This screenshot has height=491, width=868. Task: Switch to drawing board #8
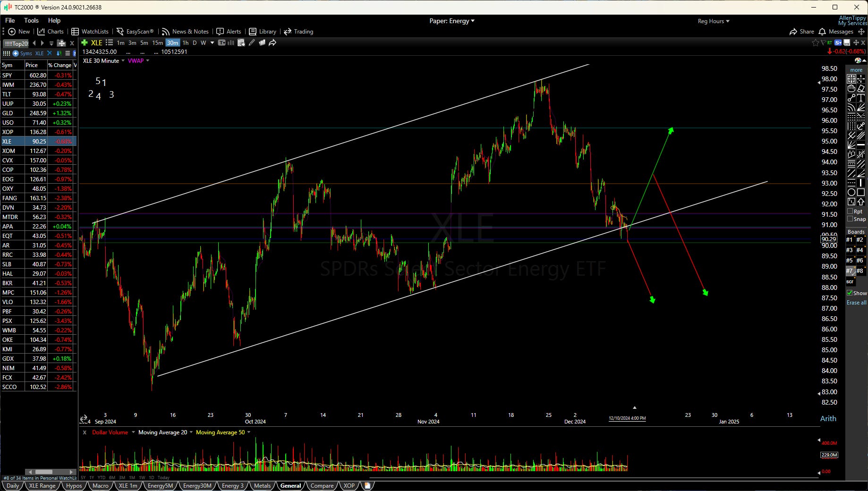(860, 271)
